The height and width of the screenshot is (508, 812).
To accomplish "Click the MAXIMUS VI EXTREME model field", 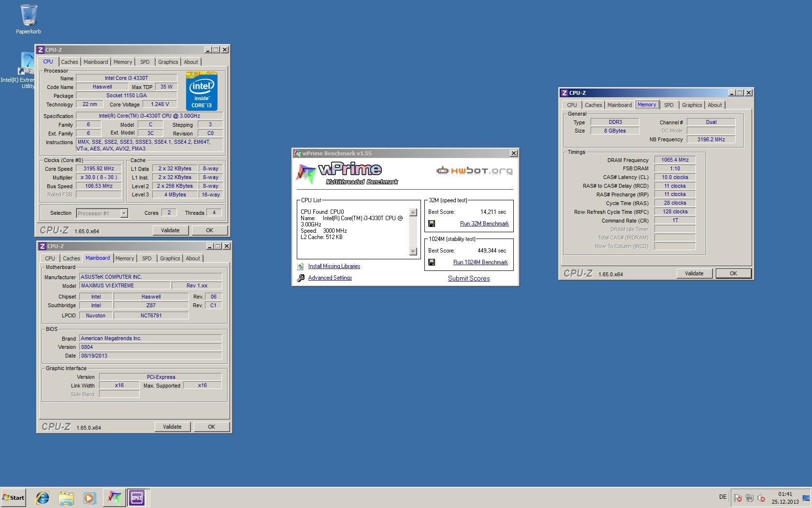I will [124, 285].
